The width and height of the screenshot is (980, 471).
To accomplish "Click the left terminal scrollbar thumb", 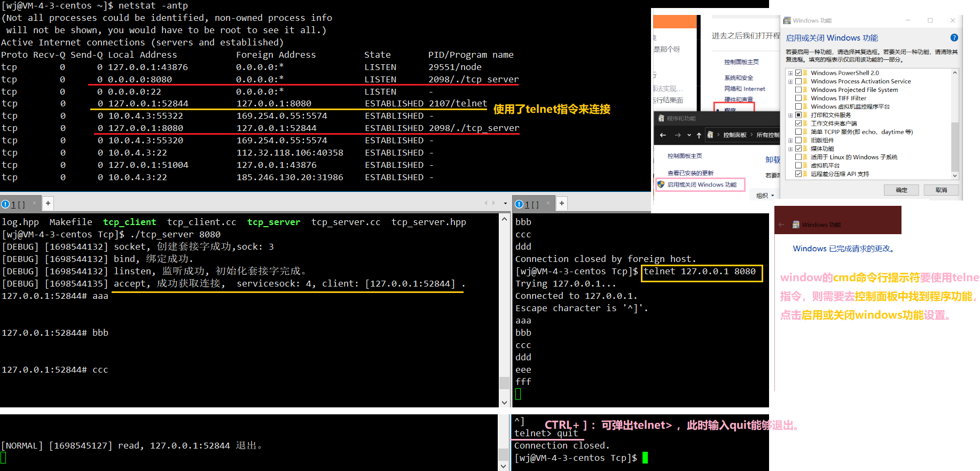I will [x=504, y=383].
